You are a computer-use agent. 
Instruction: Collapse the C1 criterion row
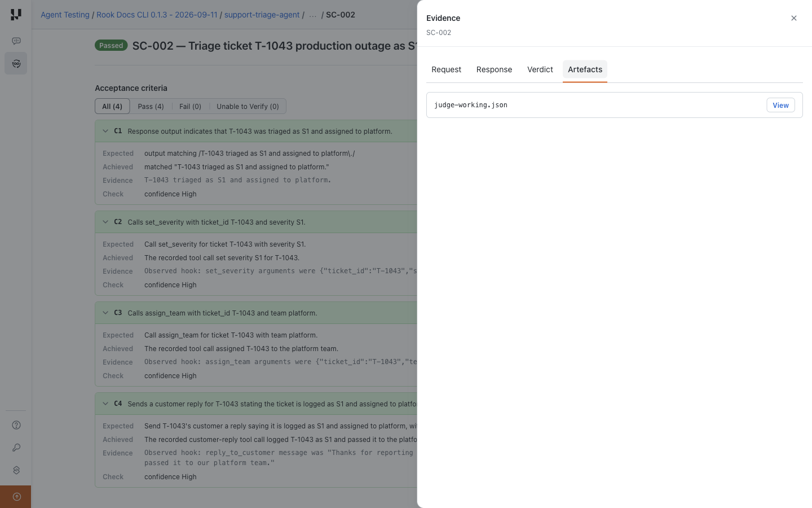click(105, 131)
